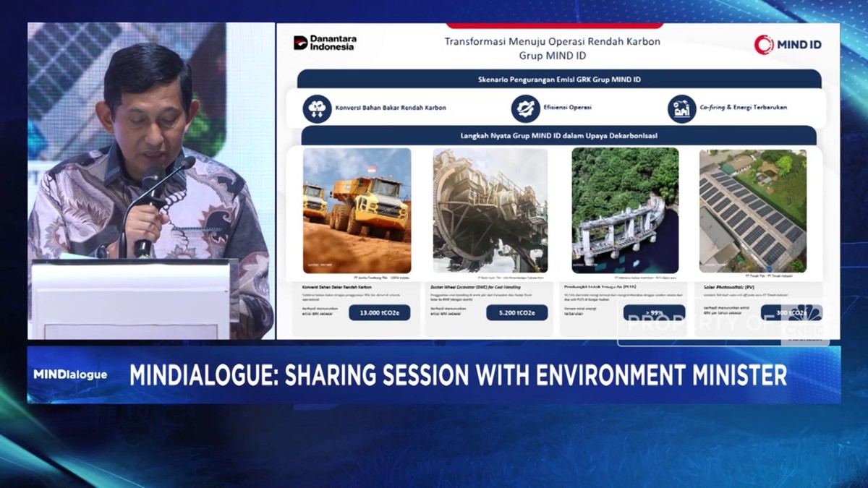This screenshot has height=488, width=868.
Task: Click the > 99% badge
Action: 654,312
